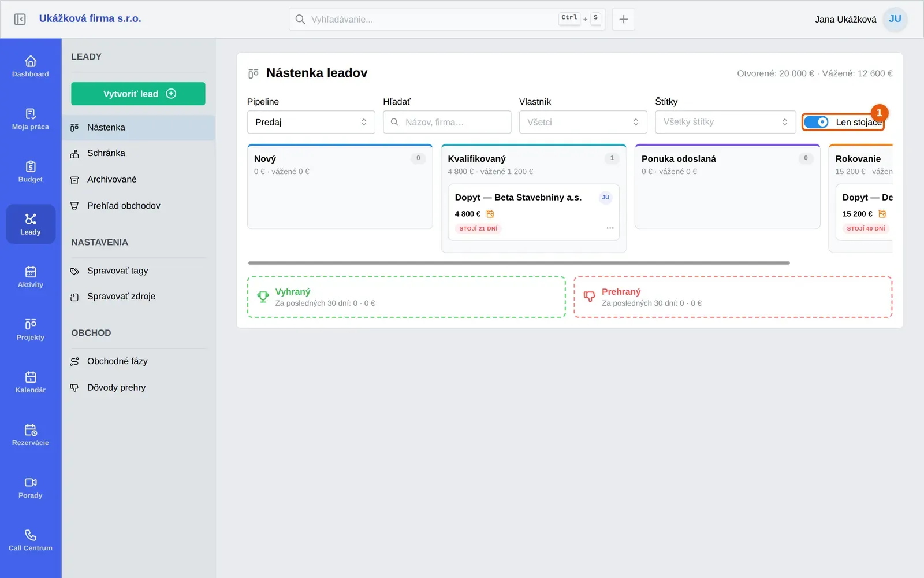Go to Rezervácie module
924x578 pixels.
coord(31,435)
